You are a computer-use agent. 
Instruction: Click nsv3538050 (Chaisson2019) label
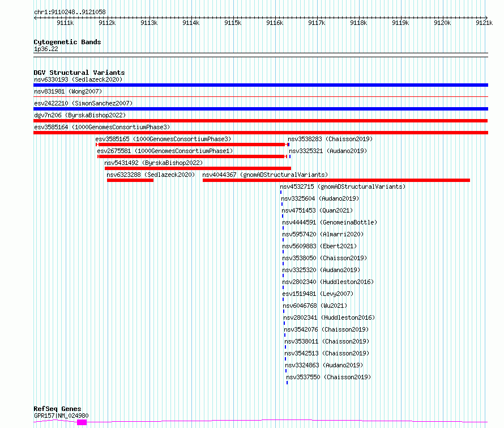tap(324, 258)
